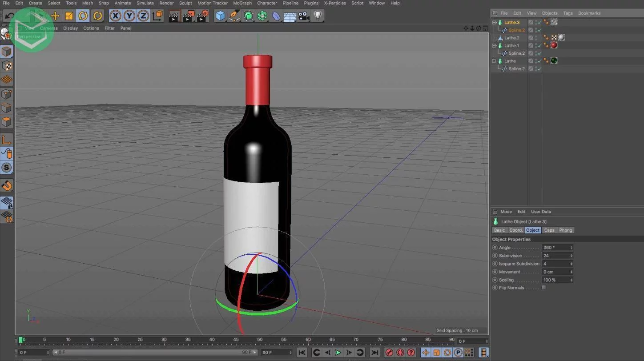The height and width of the screenshot is (361, 644).
Task: Select the spline Pen tool
Action: (234, 16)
